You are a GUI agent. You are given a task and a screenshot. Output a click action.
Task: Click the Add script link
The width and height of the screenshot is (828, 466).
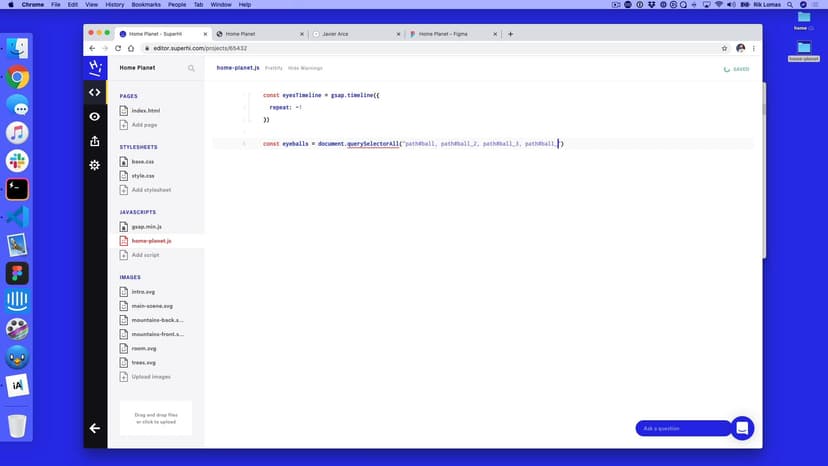click(145, 255)
